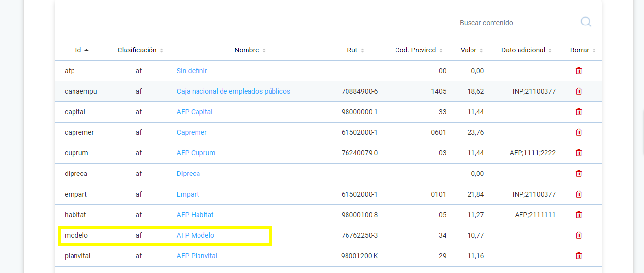Image resolution: width=644 pixels, height=273 pixels.
Task: Sort table by Nombre column
Action: [x=250, y=50]
